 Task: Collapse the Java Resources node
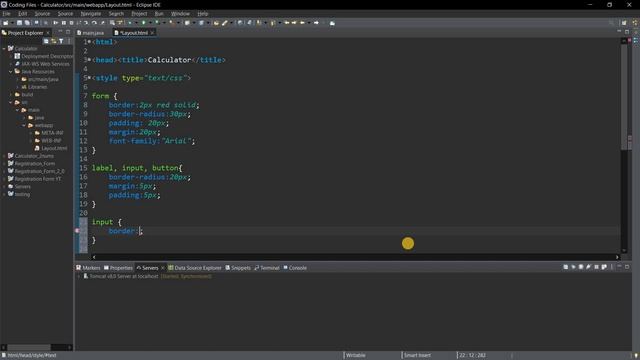click(x=11, y=71)
